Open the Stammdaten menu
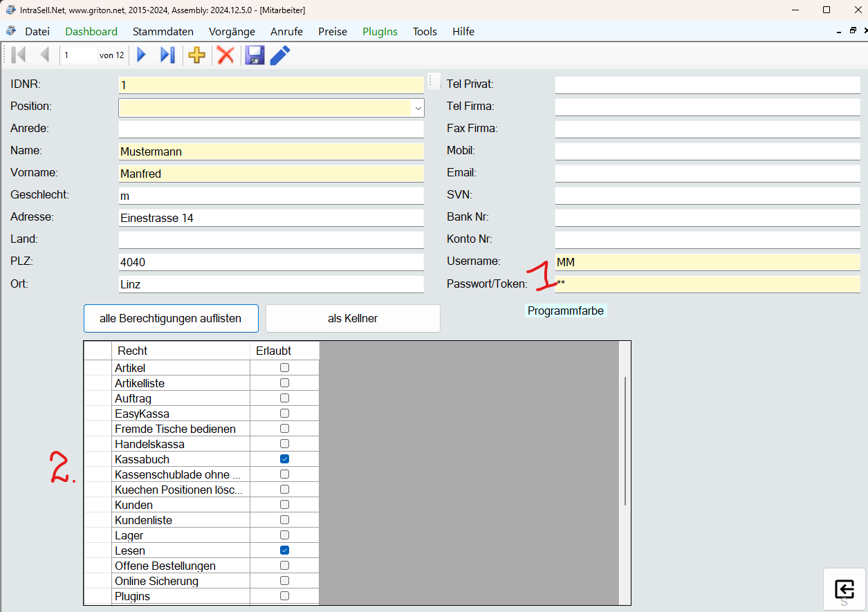This screenshot has height=612, width=868. (x=163, y=31)
